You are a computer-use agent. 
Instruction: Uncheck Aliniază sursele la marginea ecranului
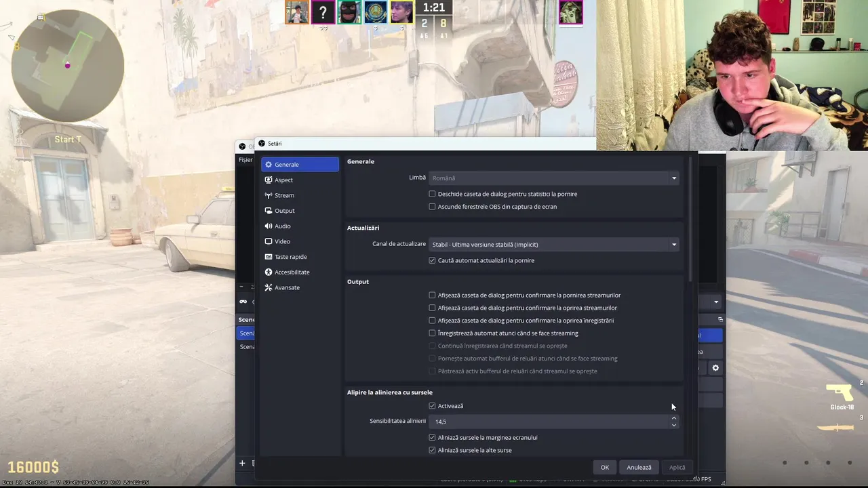tap(432, 438)
